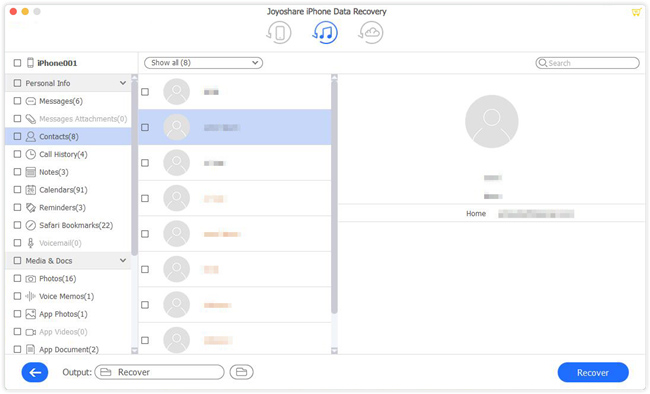
Task: Click the Photos camera icon
Action: coord(31,279)
